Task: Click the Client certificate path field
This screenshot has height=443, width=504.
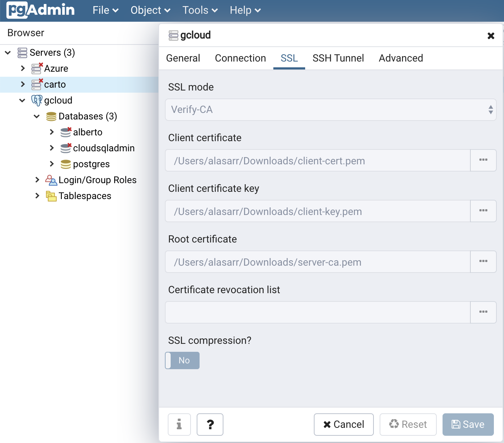Action: coord(318,160)
